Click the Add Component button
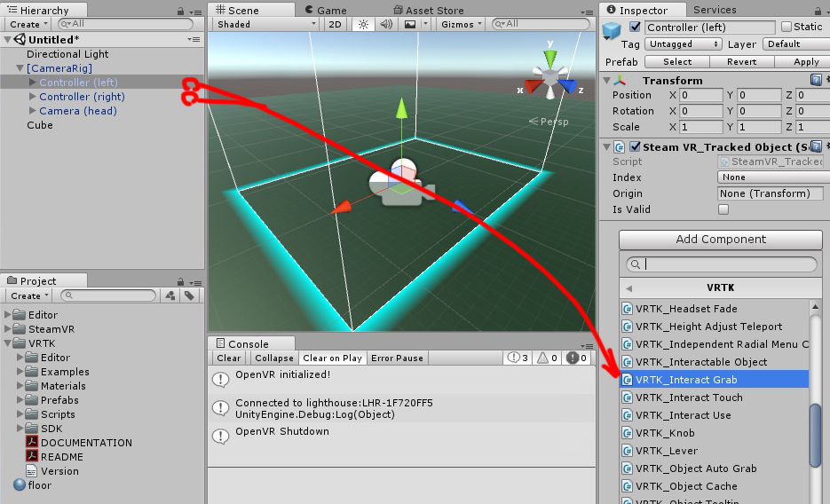 (721, 239)
